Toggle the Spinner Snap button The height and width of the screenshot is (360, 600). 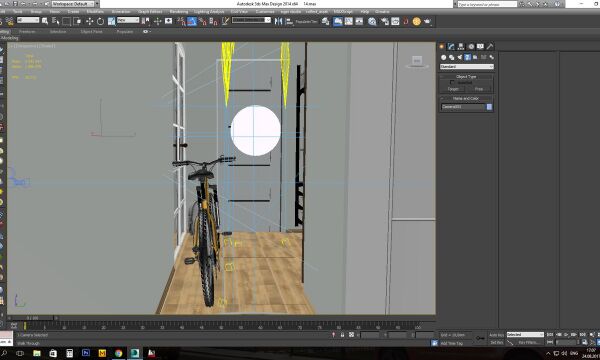[214, 21]
